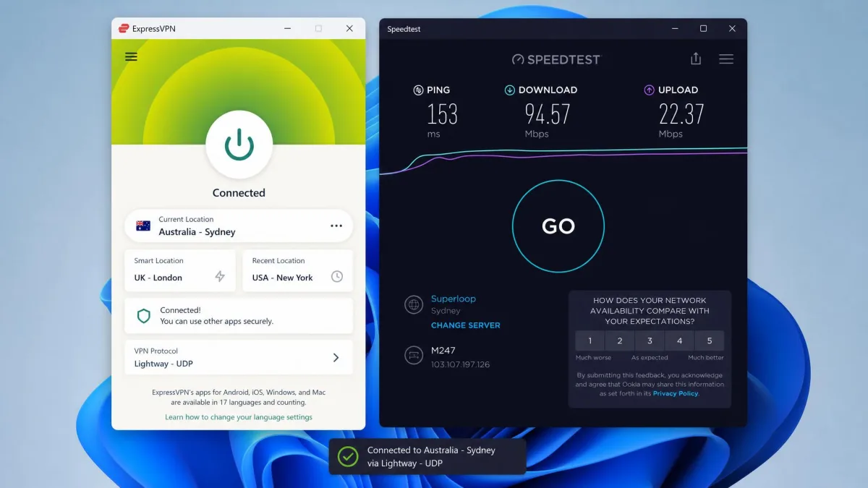Click the Connected to Australia - Sydney notification
The image size is (868, 488).
(427, 456)
